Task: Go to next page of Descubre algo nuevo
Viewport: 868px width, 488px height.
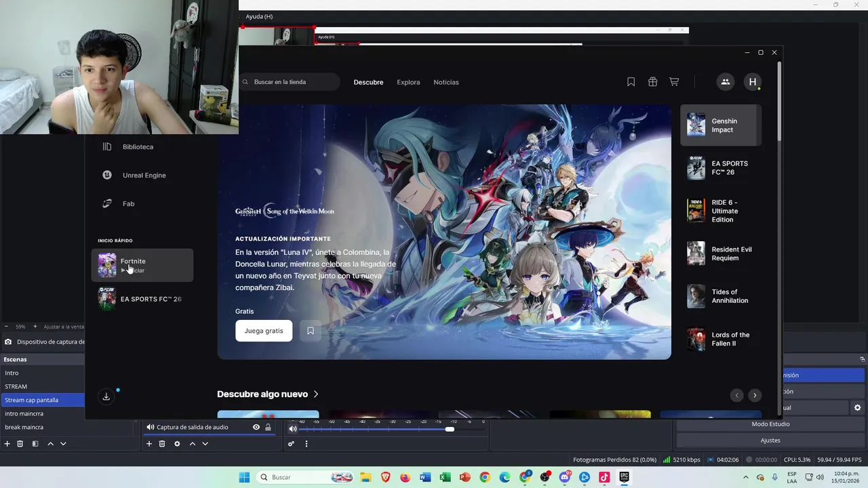Action: click(x=755, y=395)
